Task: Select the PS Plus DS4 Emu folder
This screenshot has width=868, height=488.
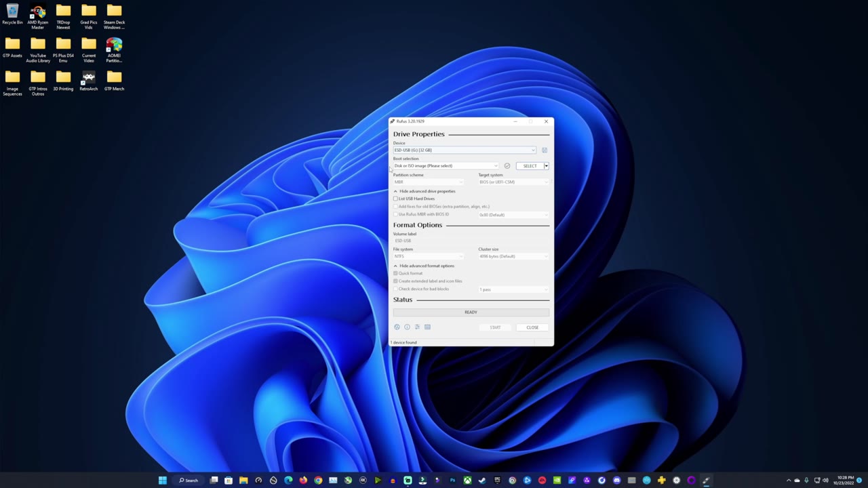Action: point(63,50)
